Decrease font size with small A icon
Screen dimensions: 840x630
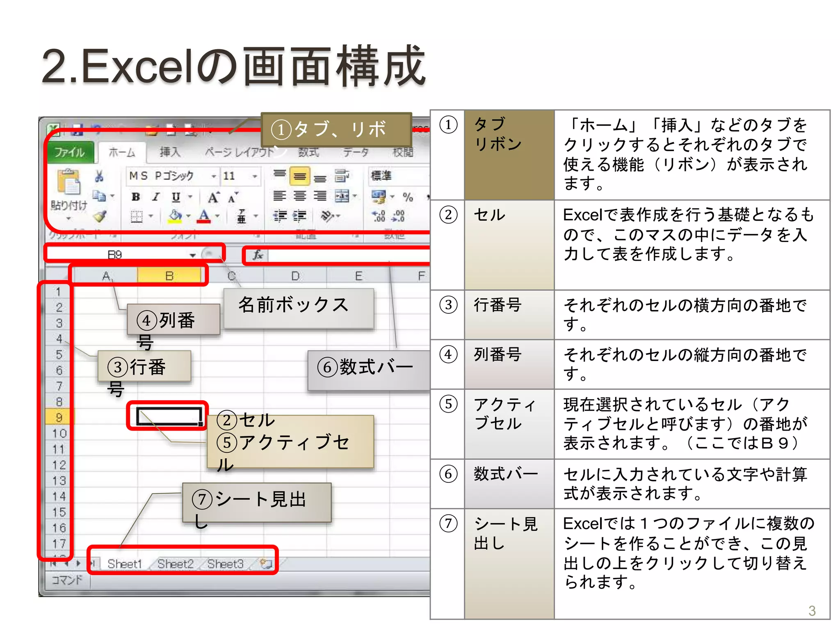click(x=233, y=197)
